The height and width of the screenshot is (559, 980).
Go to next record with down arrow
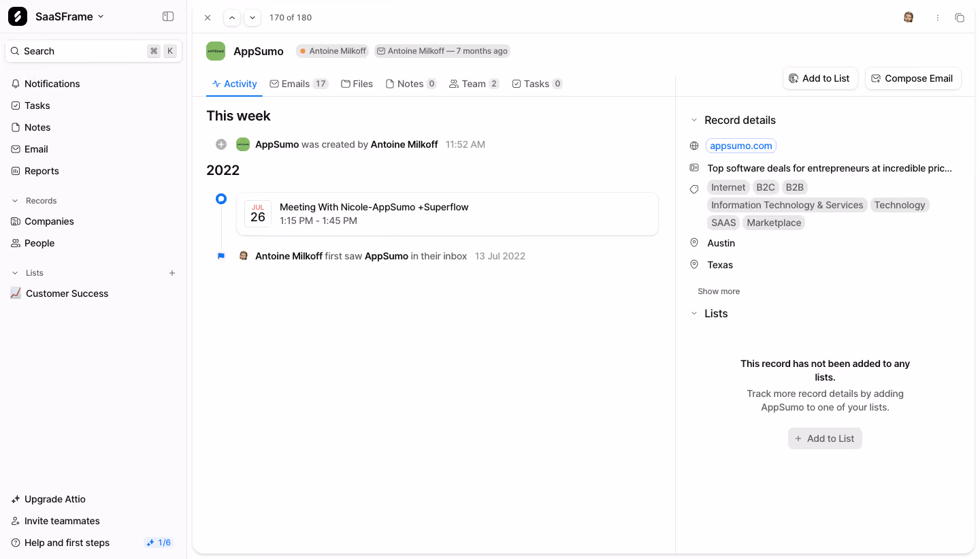click(x=252, y=18)
